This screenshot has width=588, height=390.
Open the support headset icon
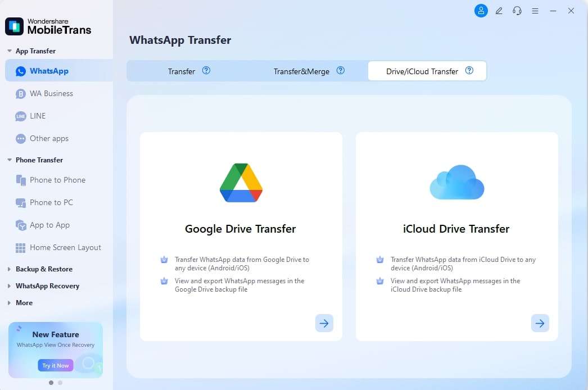[517, 11]
